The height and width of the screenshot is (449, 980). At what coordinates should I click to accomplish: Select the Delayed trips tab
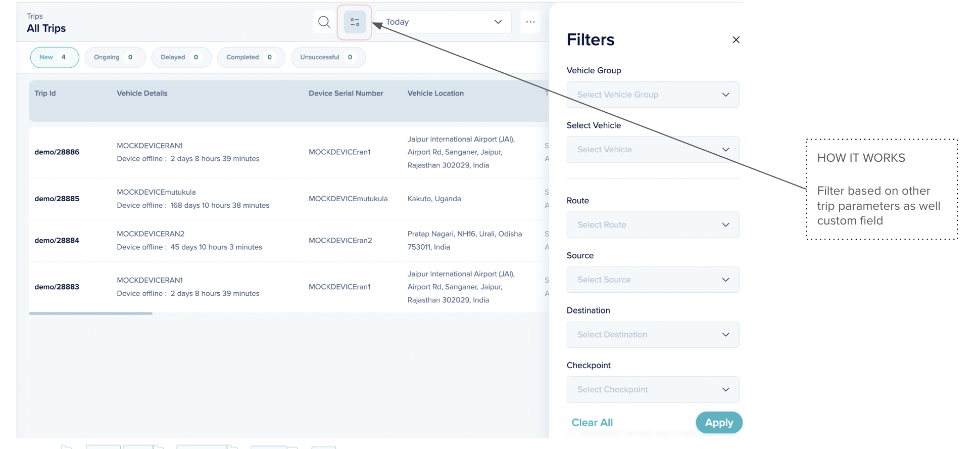(x=181, y=57)
